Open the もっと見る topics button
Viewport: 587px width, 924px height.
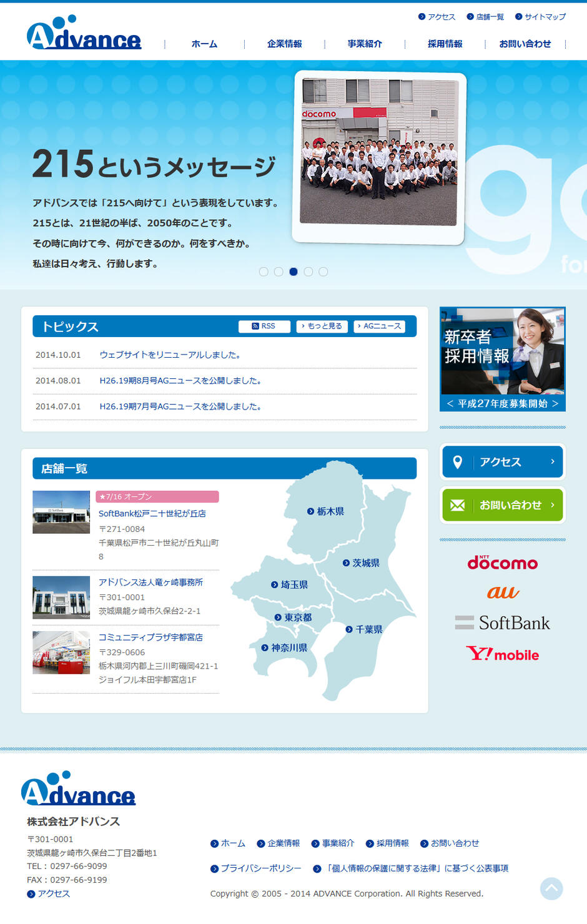(x=322, y=327)
